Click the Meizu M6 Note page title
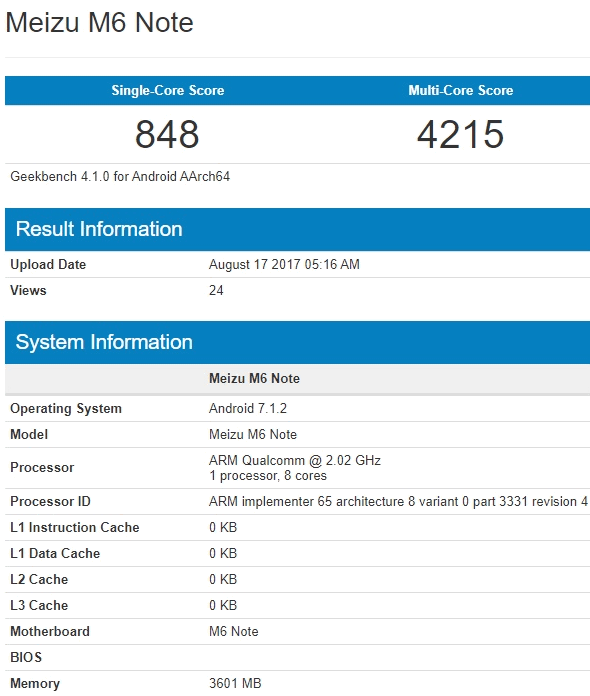Viewport: 590px width, 696px height. (99, 22)
